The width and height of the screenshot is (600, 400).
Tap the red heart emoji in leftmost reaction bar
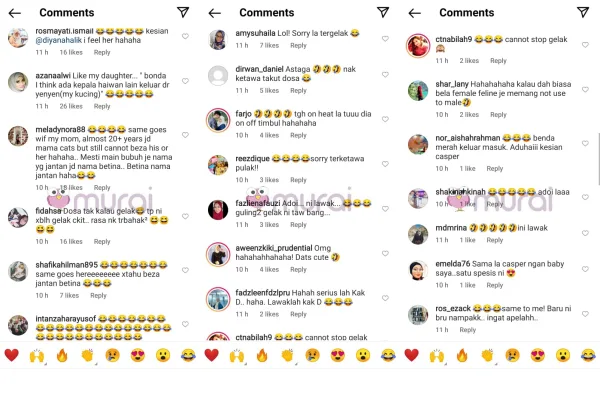(11, 355)
